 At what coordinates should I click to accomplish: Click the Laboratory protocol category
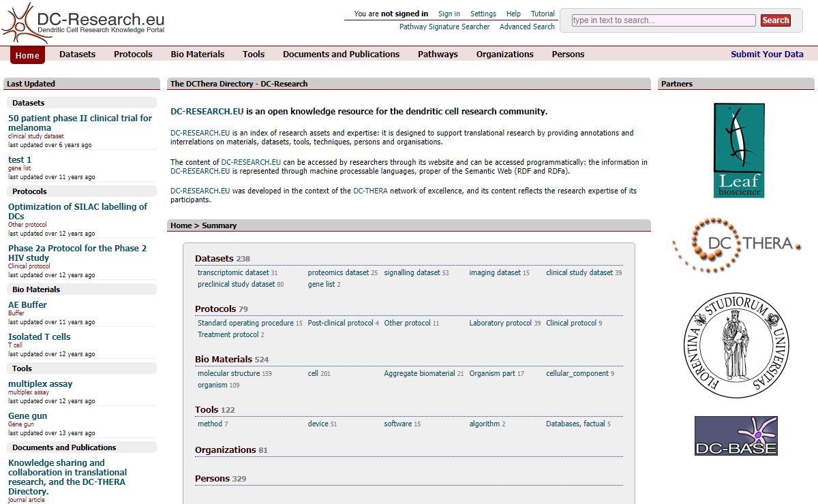500,323
